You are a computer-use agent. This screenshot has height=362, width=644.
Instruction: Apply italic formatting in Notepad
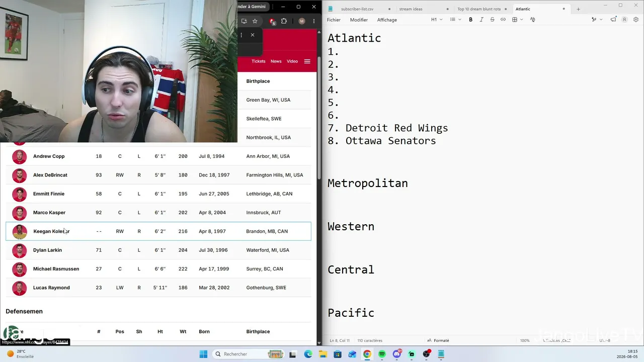[481, 20]
